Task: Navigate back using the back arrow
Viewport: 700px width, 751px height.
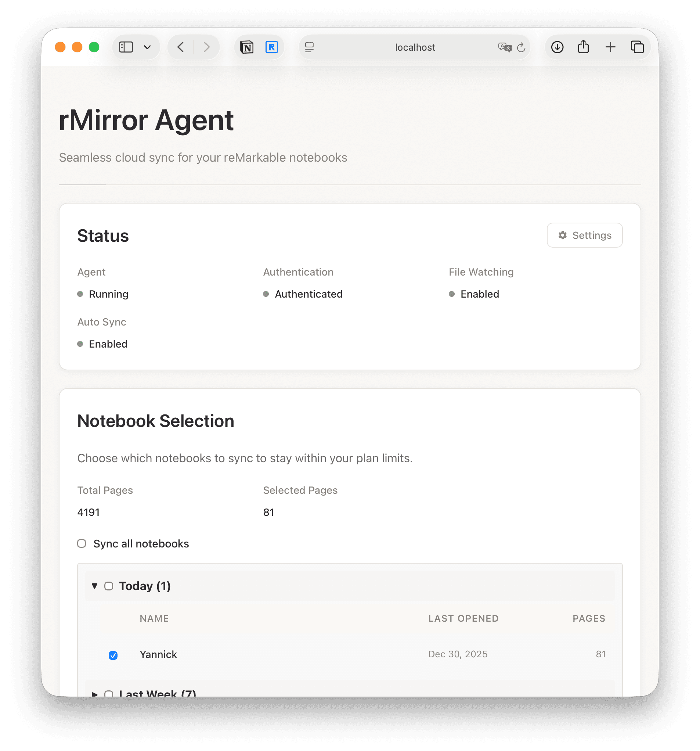Action: tap(180, 47)
